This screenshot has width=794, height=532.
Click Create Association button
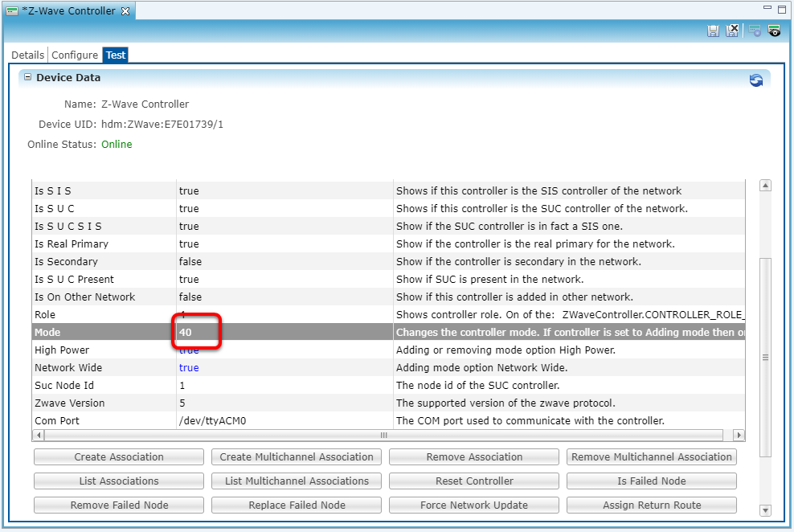pyautogui.click(x=119, y=456)
